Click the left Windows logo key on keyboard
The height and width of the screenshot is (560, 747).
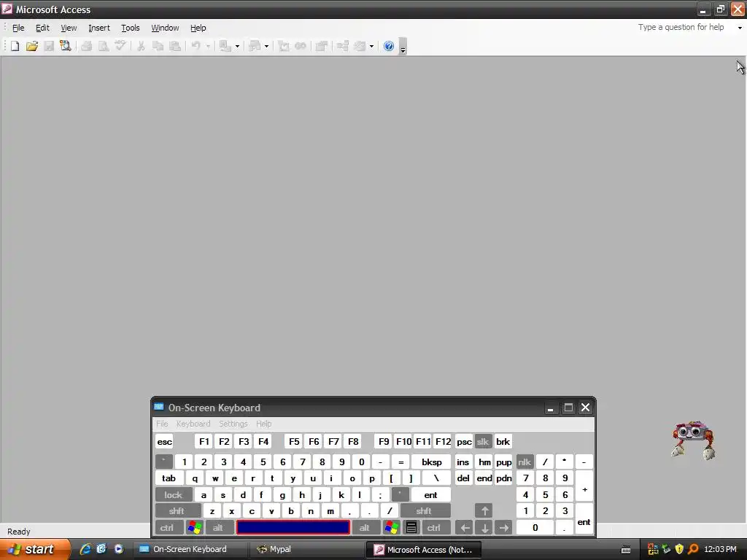pos(194,528)
